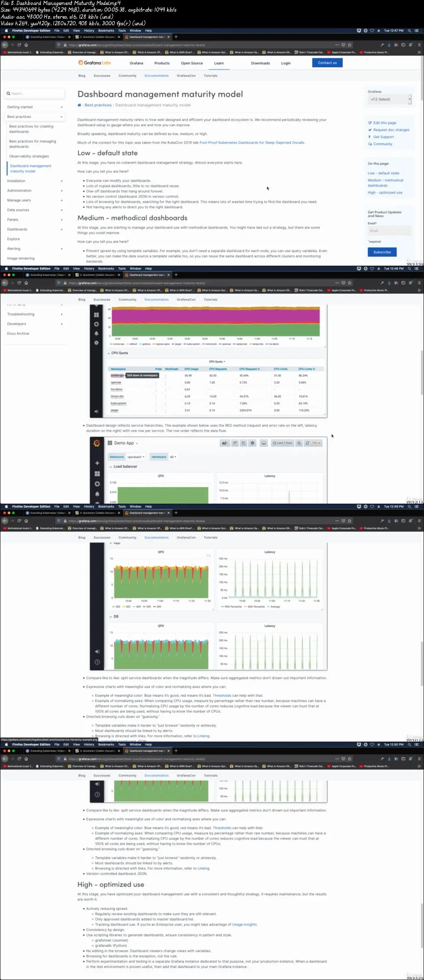Open the Open Source navigation menu
Image resolution: width=424 pixels, height=980 pixels.
192,63
